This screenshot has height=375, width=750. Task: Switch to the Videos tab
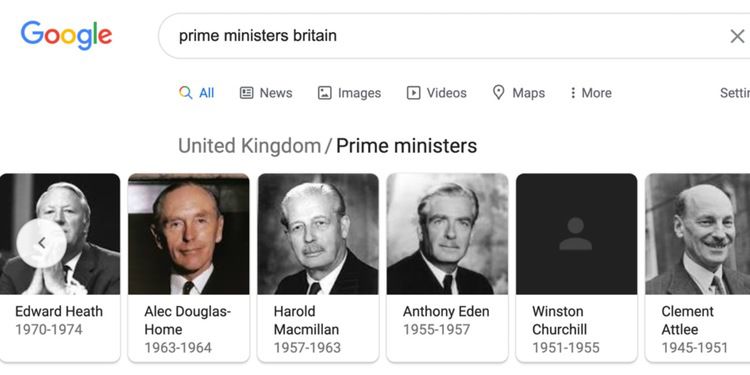(446, 93)
